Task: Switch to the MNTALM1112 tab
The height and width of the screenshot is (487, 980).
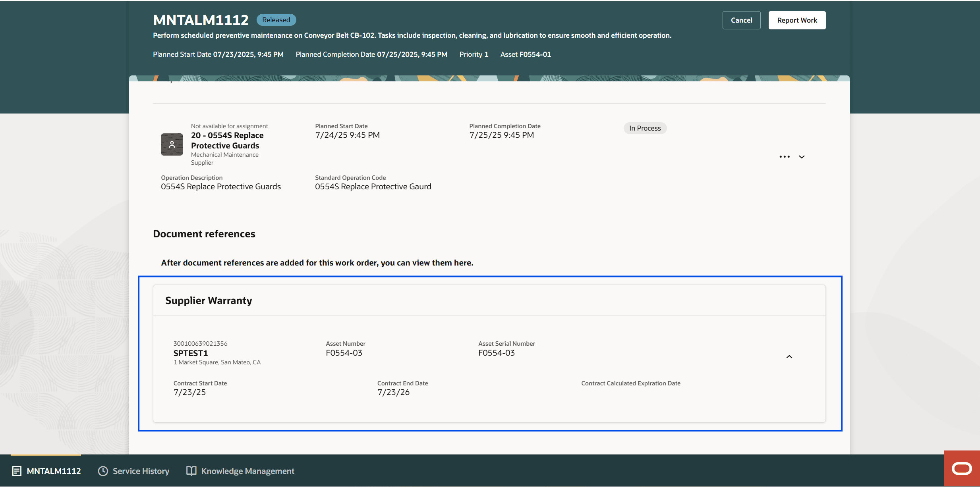Action: (x=54, y=471)
